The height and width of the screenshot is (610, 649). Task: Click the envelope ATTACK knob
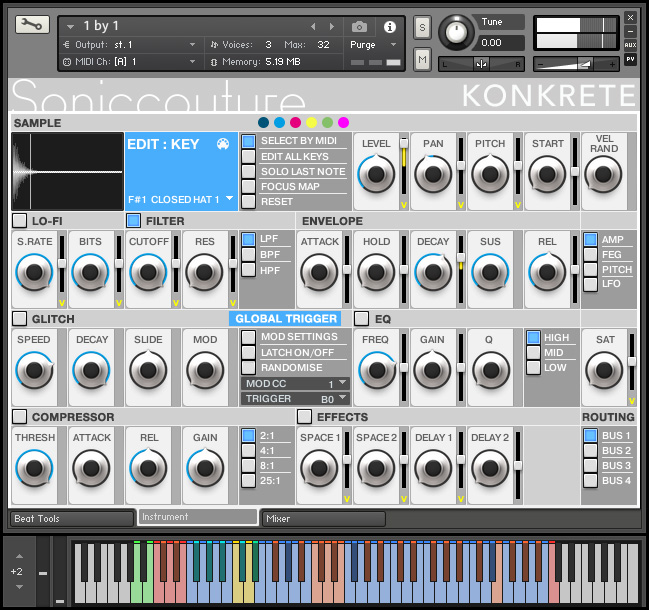coord(319,272)
